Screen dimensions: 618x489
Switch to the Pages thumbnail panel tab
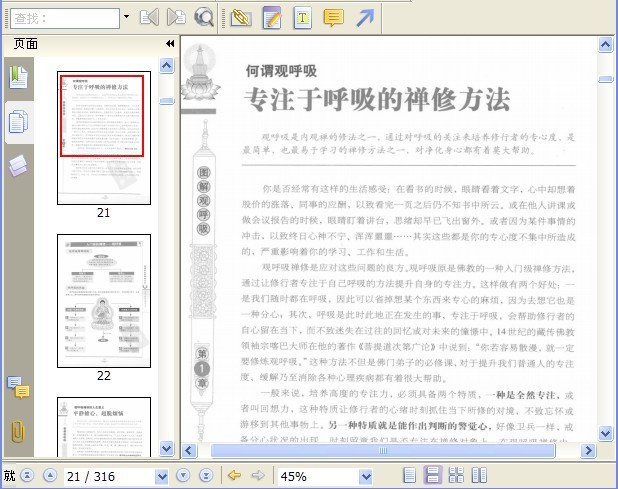coord(18,122)
